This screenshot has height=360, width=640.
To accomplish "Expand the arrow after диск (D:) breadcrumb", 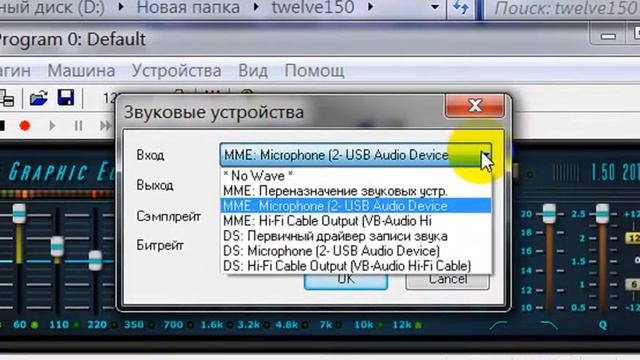I will (121, 7).
